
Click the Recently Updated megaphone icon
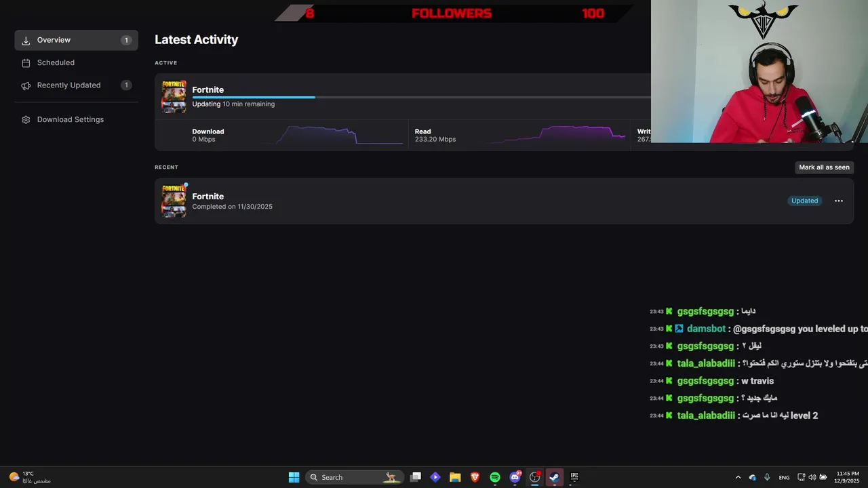pyautogui.click(x=26, y=85)
